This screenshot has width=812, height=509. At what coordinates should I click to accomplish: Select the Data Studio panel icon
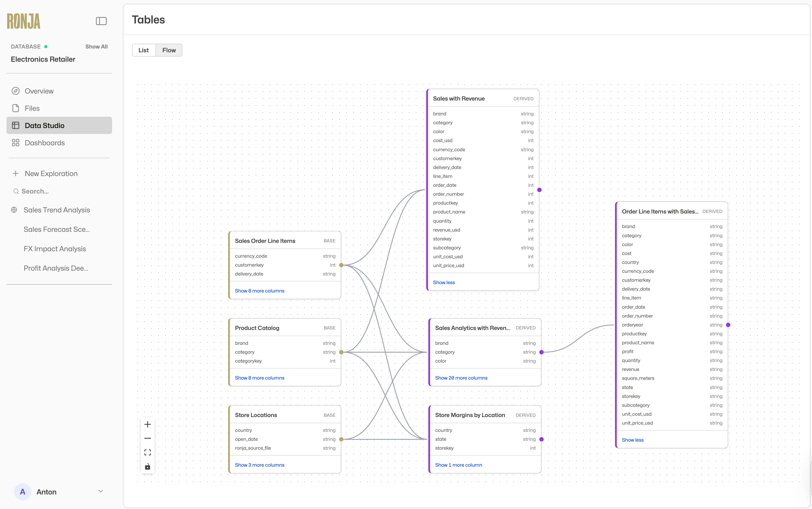tap(16, 125)
